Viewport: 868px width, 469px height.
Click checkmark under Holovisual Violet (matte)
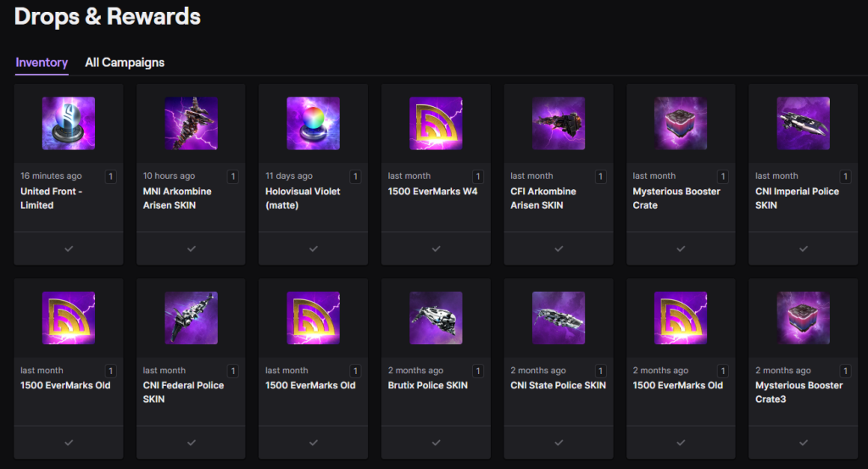(313, 248)
